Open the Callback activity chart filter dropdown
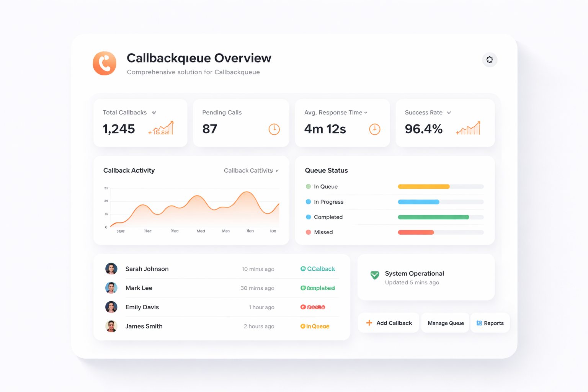 251,171
